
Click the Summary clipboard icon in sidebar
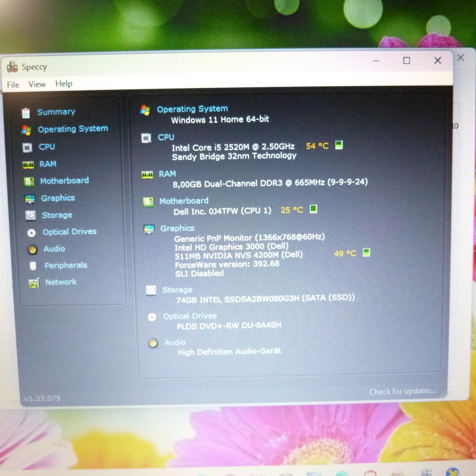coord(26,113)
